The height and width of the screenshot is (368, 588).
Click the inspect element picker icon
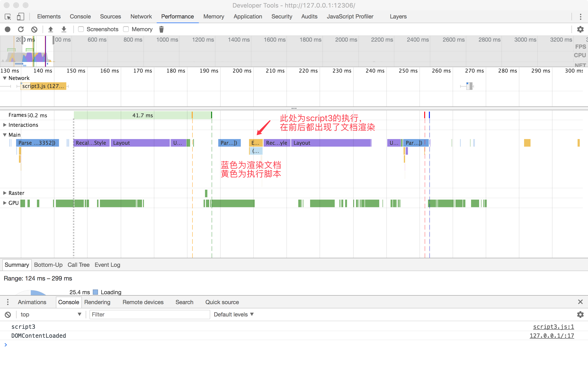[8, 17]
